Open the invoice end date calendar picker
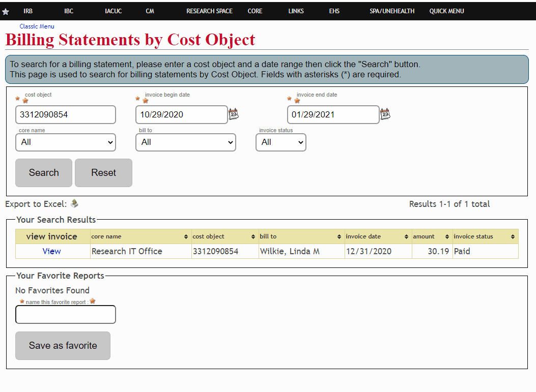 (x=385, y=114)
